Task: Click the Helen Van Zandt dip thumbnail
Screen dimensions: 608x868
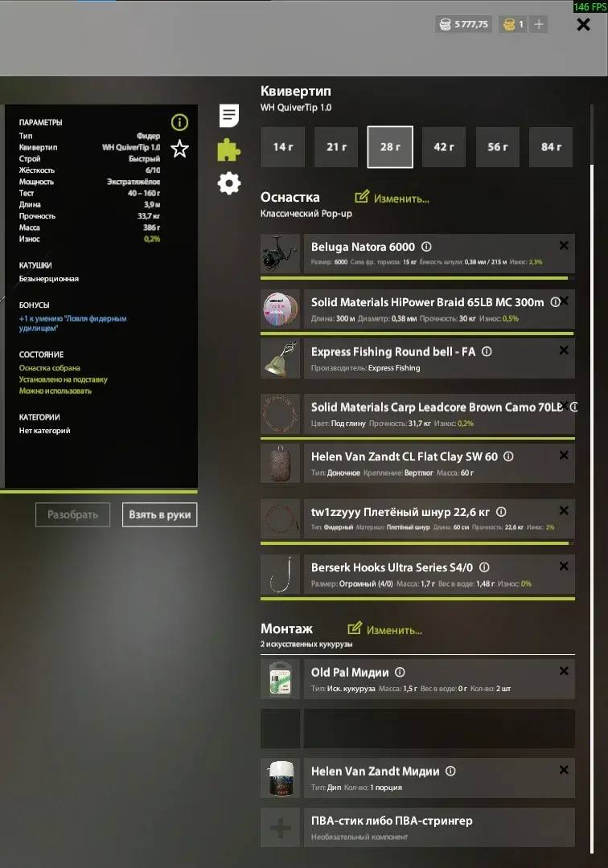Action: coord(280,778)
